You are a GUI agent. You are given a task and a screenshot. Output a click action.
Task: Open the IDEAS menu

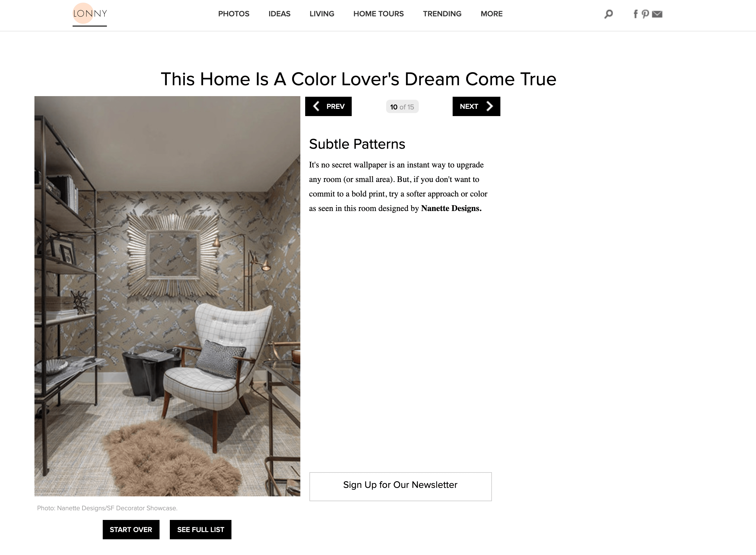[279, 14]
